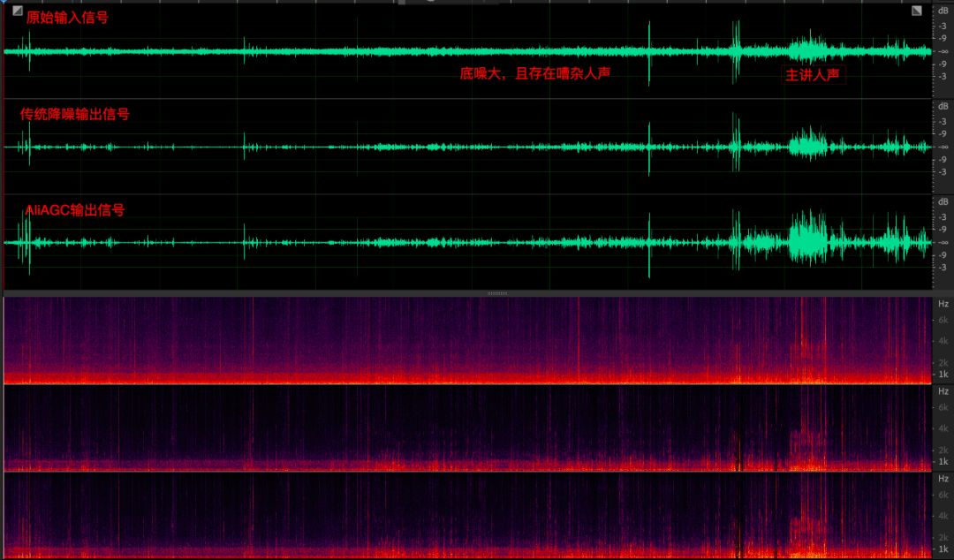Click the Hz label of the bottom spectrogram
This screenshot has width=954, height=560.
point(943,478)
